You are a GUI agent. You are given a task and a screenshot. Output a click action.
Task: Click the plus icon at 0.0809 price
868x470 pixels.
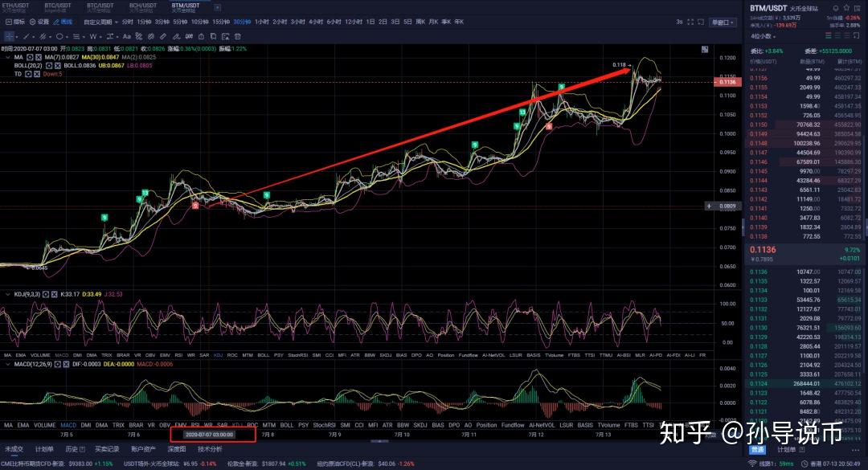[x=709, y=206]
